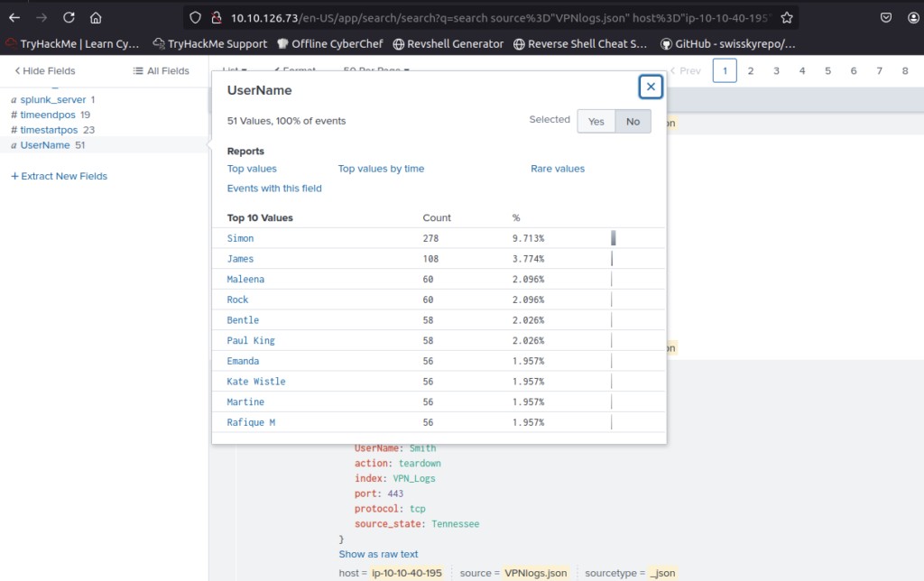Open Reverse Shell Cheat Sheet bookmark
Screen dimensions: 924x581
point(580,43)
